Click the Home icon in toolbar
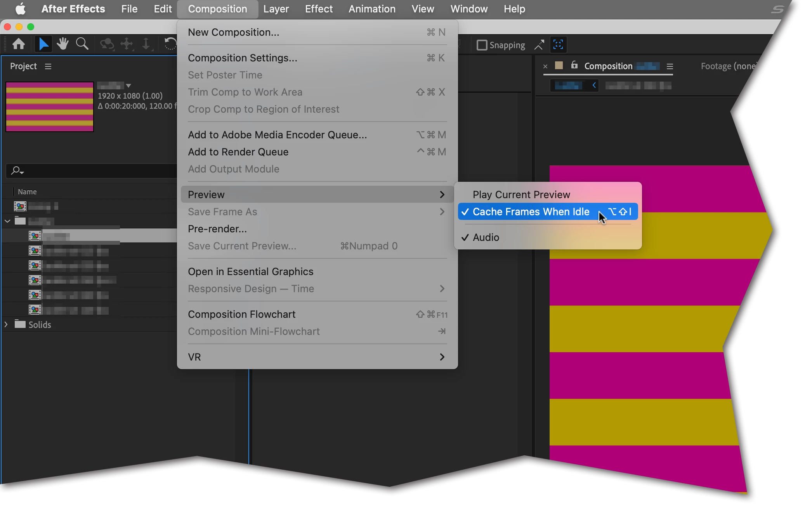The image size is (812, 514). pos(19,44)
